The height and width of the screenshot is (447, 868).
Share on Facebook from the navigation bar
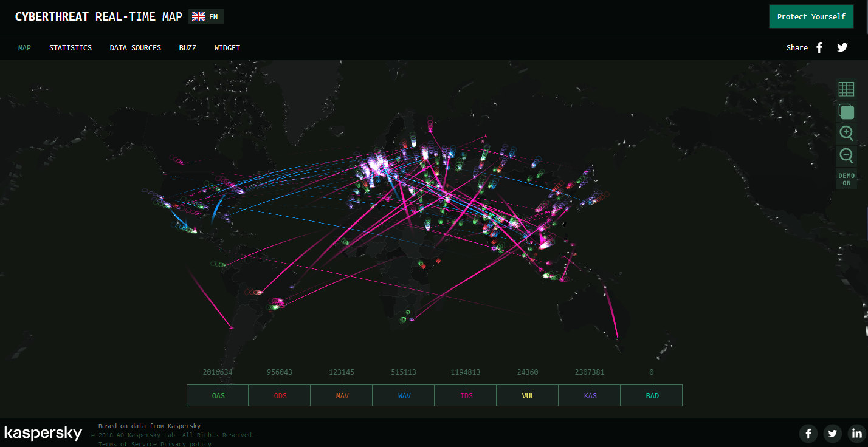point(819,47)
